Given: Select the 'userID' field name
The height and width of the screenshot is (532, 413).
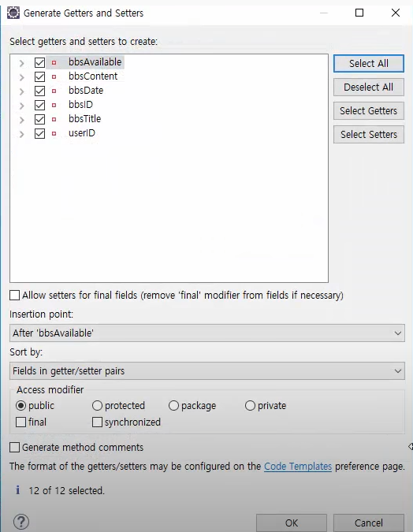Looking at the screenshot, I should [x=82, y=133].
